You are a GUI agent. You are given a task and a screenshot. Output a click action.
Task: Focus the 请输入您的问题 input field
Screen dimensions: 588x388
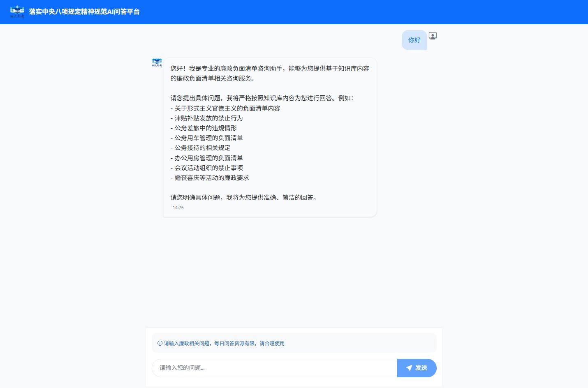click(x=274, y=368)
